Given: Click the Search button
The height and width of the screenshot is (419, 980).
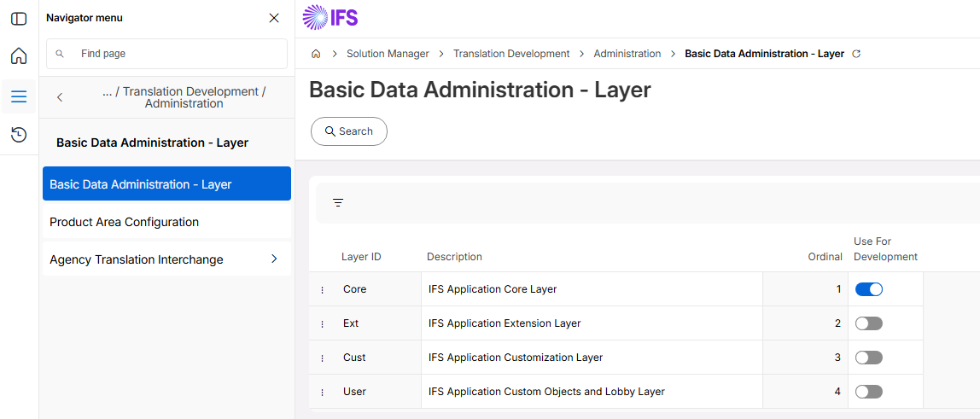Looking at the screenshot, I should [349, 131].
